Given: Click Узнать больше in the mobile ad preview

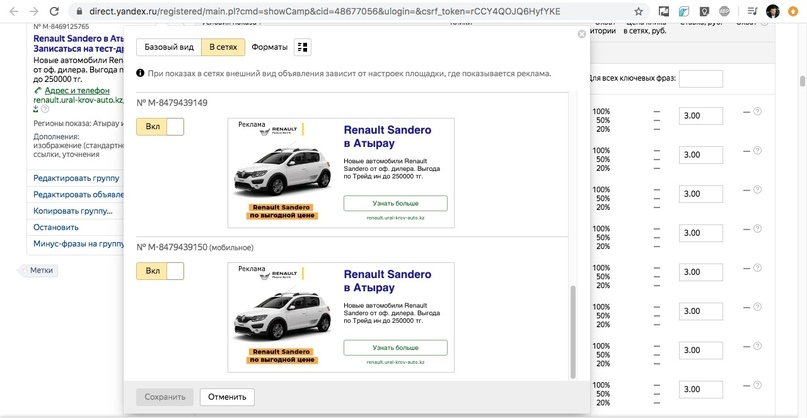Looking at the screenshot, I should [x=395, y=347].
